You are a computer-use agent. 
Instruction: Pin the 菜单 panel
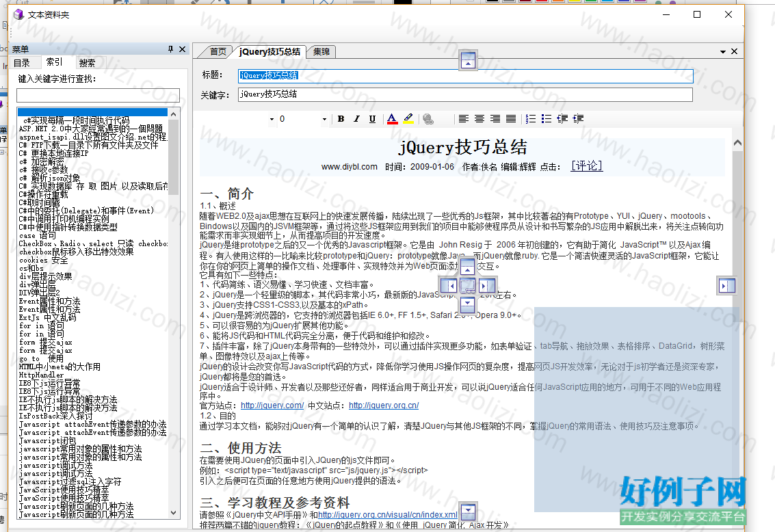[170, 49]
